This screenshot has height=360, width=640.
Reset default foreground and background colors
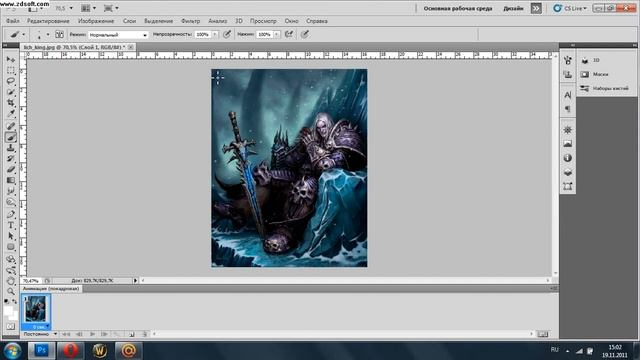pos(6,301)
